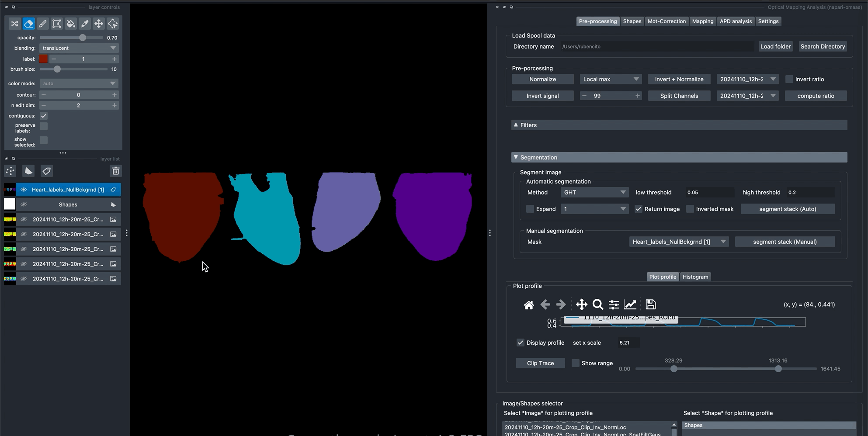
Task: Save the plot figure
Action: [x=651, y=305]
